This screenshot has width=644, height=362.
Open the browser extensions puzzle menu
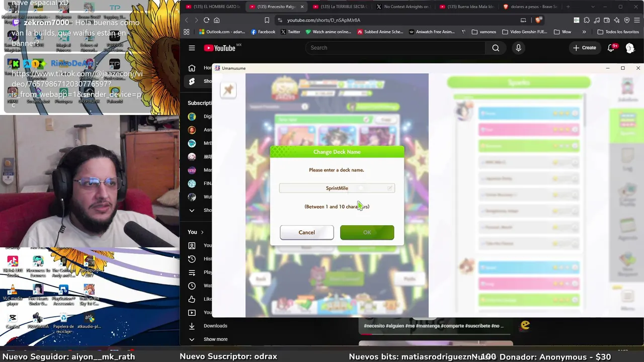[587, 20]
